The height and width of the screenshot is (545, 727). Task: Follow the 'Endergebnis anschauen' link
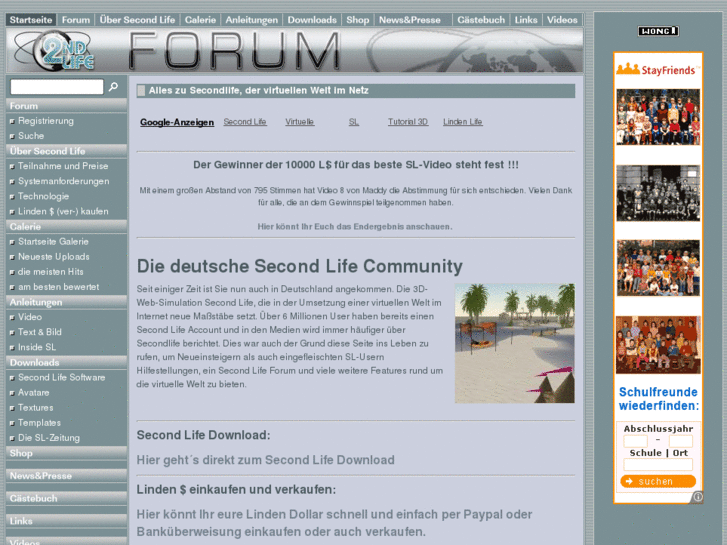click(355, 226)
